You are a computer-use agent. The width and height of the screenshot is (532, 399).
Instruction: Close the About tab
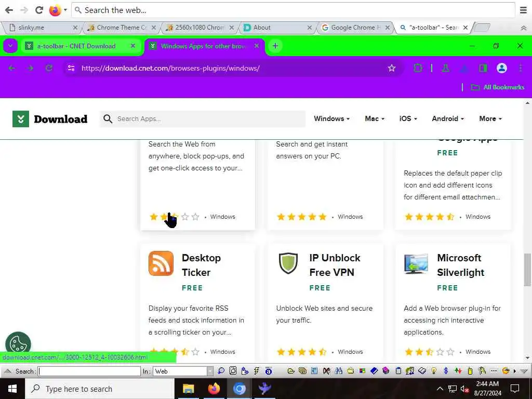pyautogui.click(x=310, y=28)
